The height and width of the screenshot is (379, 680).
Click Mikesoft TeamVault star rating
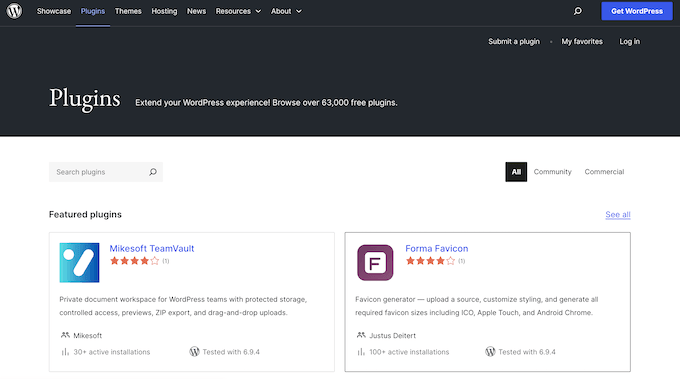(134, 261)
